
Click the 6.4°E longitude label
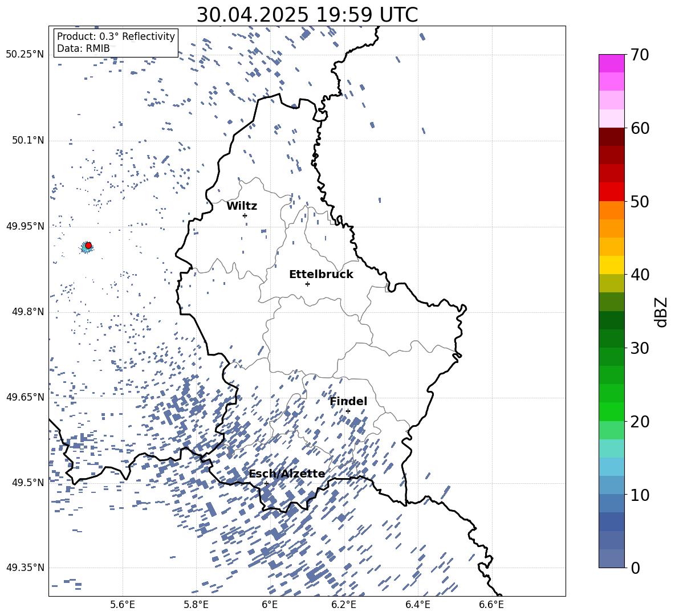[x=418, y=605]
